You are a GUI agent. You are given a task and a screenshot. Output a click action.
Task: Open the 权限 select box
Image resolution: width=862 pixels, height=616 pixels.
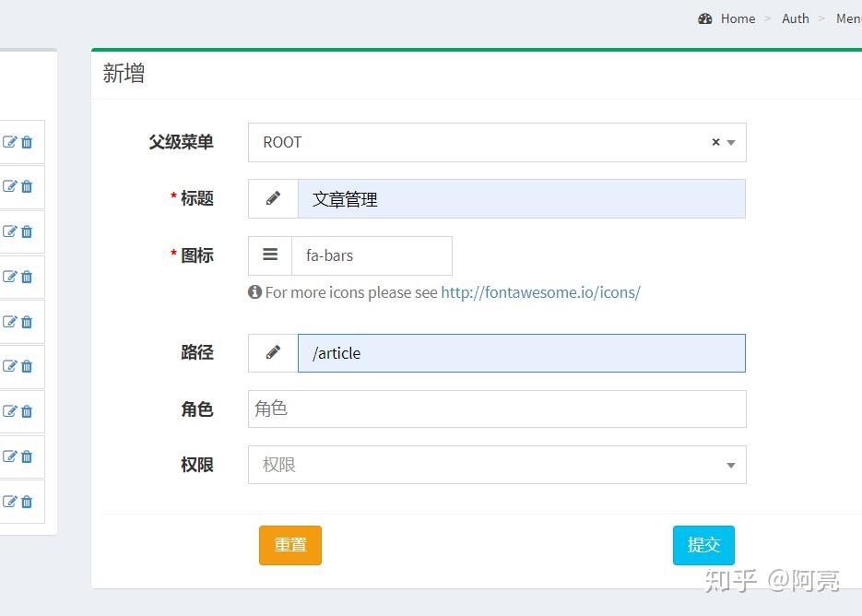pyautogui.click(x=497, y=465)
